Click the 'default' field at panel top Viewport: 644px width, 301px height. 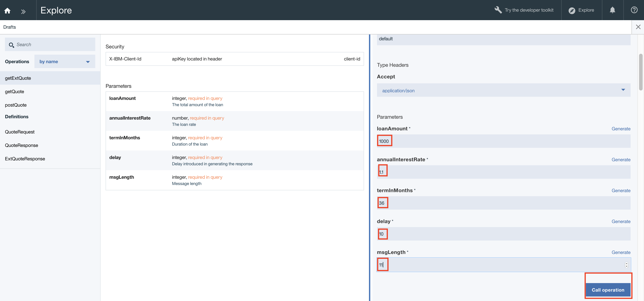(504, 39)
